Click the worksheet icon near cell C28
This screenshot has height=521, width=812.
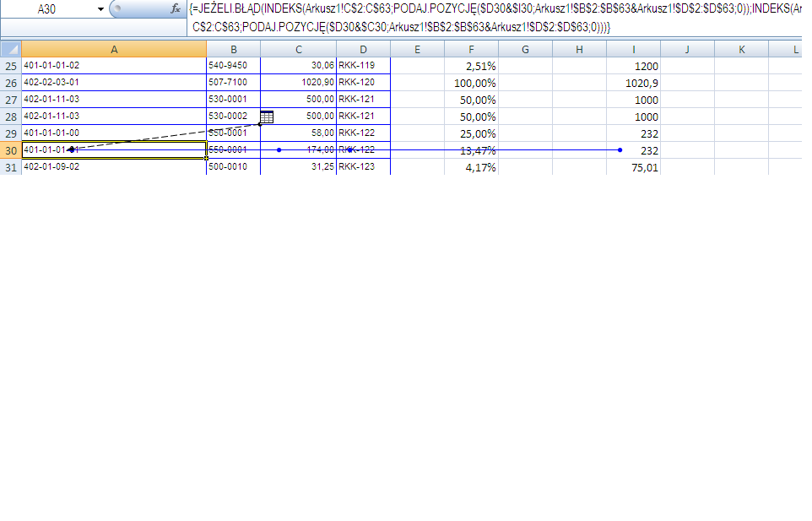[267, 117]
